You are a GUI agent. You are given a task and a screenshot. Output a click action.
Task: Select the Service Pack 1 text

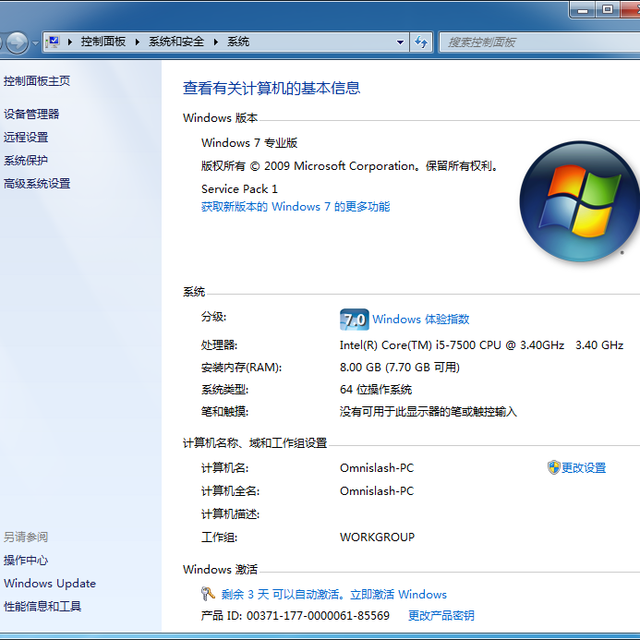pyautogui.click(x=240, y=189)
